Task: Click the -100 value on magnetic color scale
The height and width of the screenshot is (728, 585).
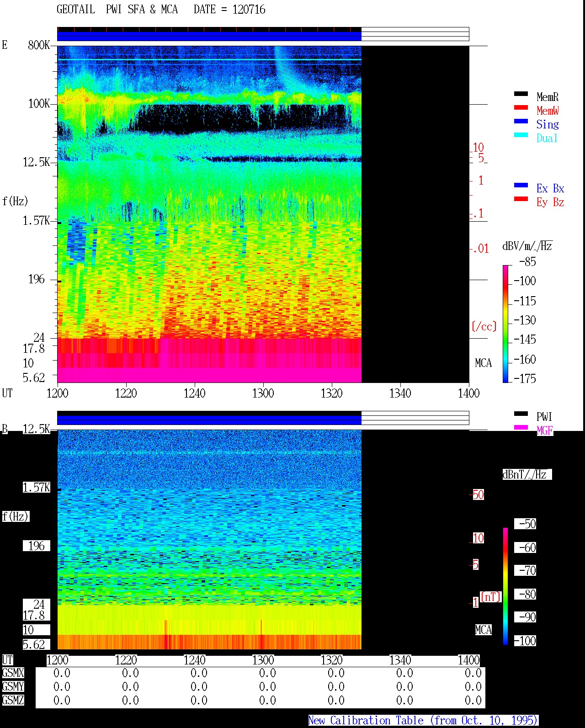Action: [x=525, y=641]
